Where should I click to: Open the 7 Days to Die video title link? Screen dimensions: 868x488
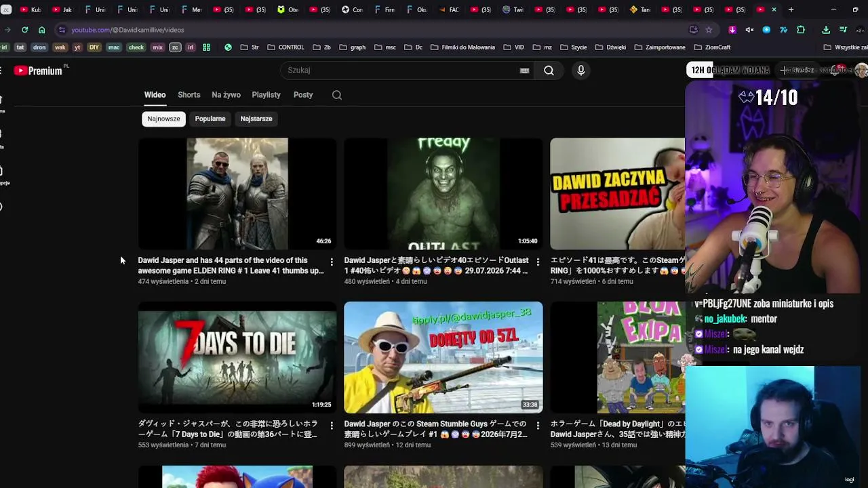pos(228,429)
